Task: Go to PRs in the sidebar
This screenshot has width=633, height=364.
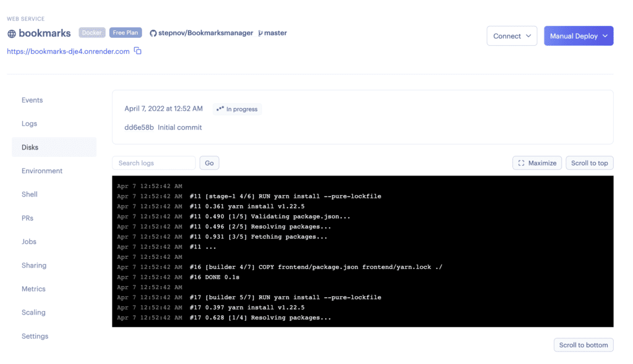Action: pyautogui.click(x=27, y=218)
